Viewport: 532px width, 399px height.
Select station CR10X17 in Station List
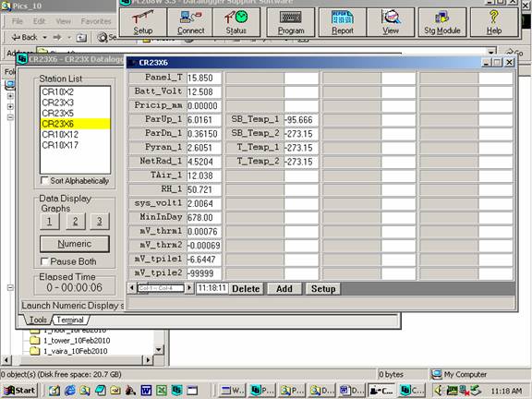tap(76, 145)
